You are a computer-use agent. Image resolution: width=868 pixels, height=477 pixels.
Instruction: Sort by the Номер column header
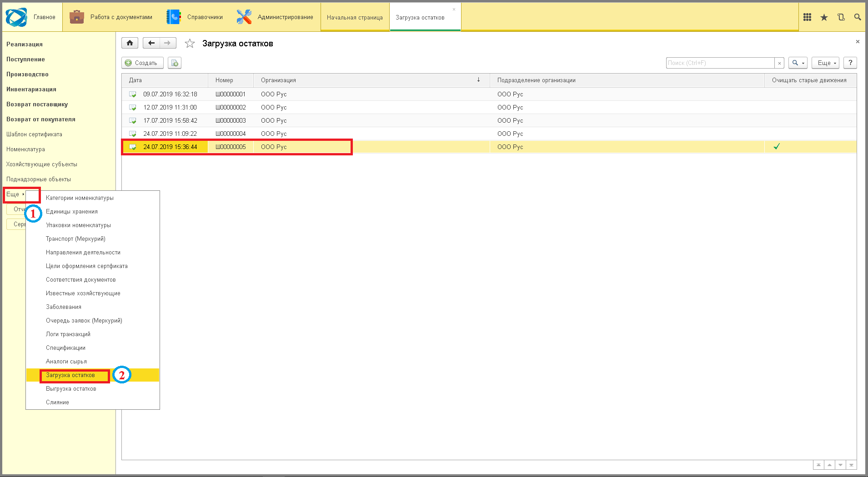click(231, 80)
